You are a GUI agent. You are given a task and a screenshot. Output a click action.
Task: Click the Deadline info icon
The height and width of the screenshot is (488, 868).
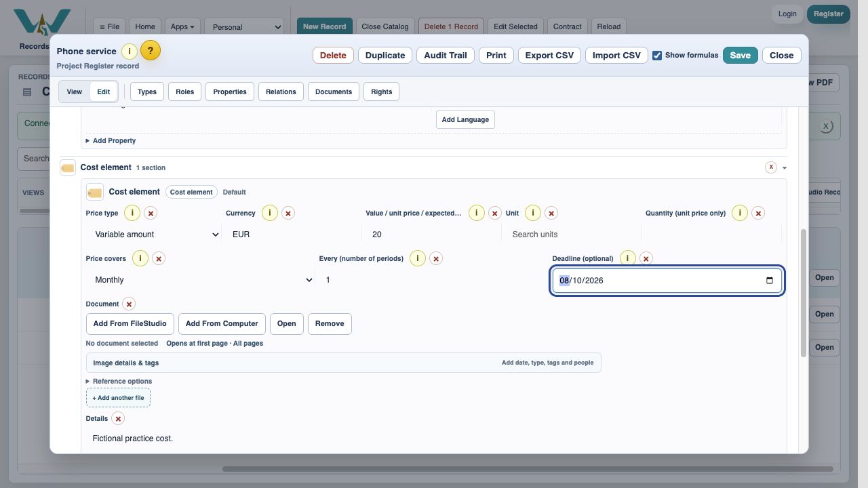(x=628, y=258)
